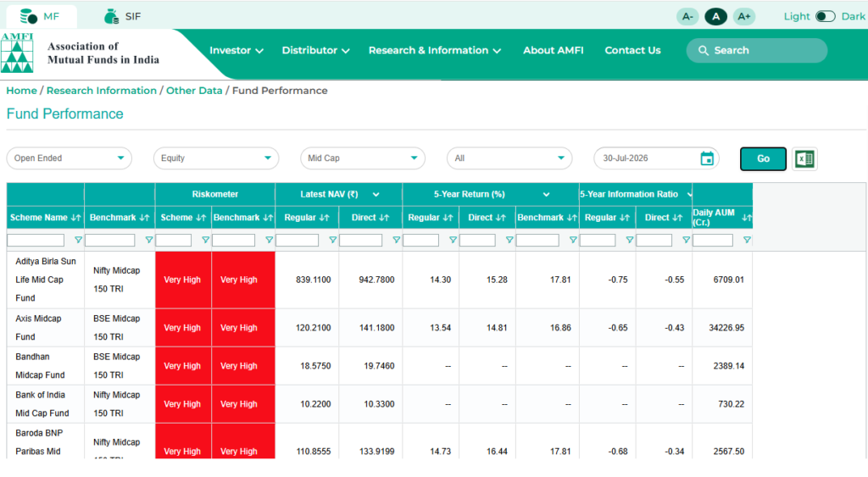Open Contact Us page
The image size is (868, 477).
[632, 50]
